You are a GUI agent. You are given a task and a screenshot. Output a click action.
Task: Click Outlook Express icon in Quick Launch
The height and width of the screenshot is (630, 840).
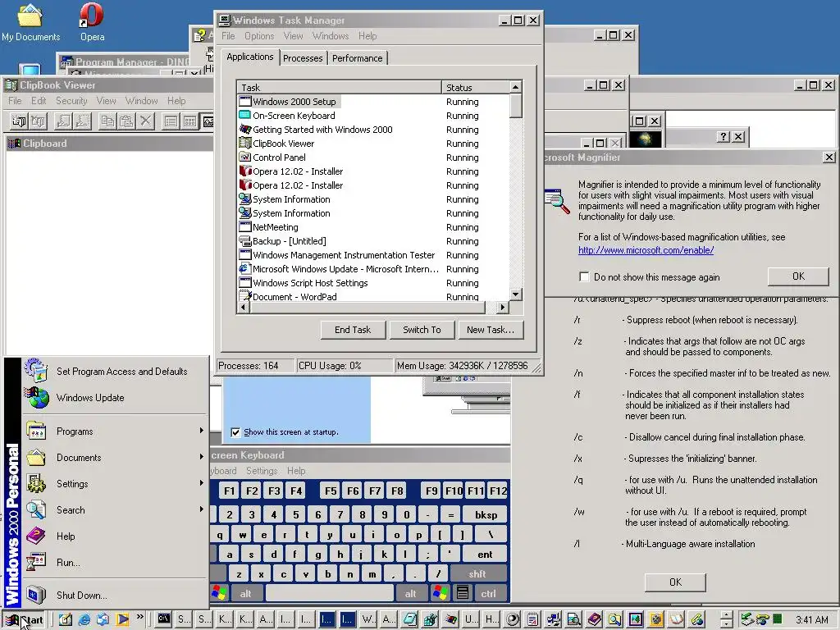click(103, 620)
